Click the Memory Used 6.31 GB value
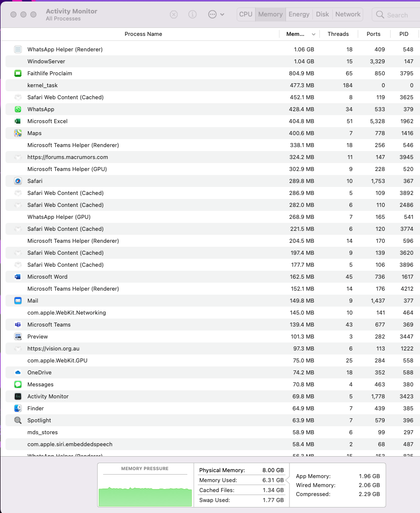420x513 pixels. click(273, 480)
